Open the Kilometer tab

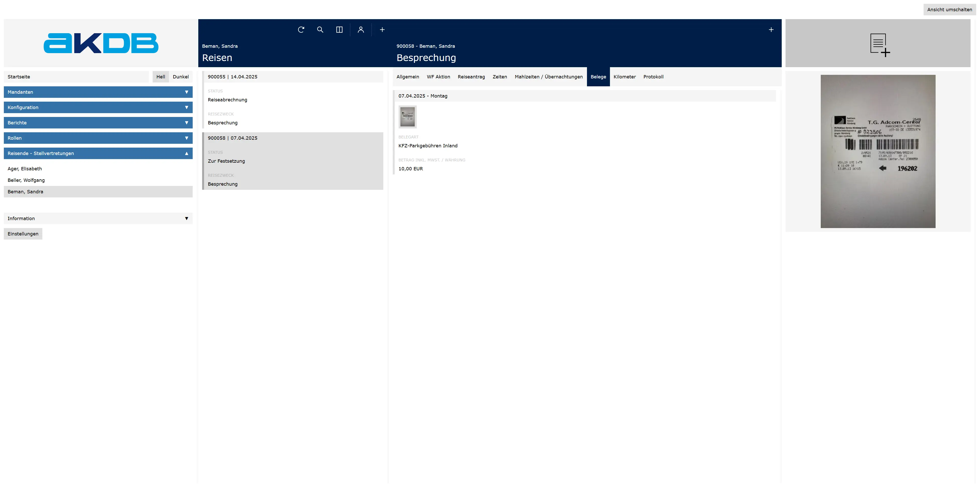624,77
